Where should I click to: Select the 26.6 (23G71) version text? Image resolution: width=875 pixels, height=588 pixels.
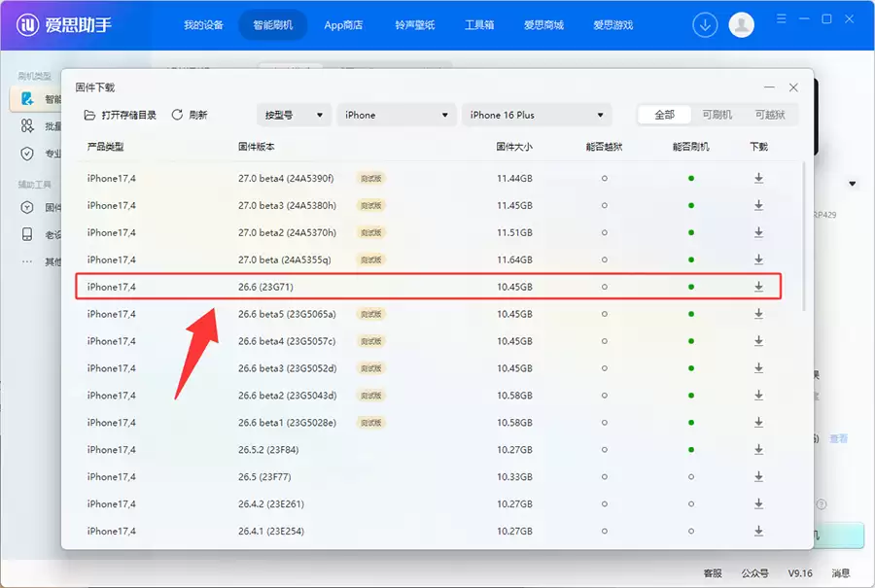265,287
